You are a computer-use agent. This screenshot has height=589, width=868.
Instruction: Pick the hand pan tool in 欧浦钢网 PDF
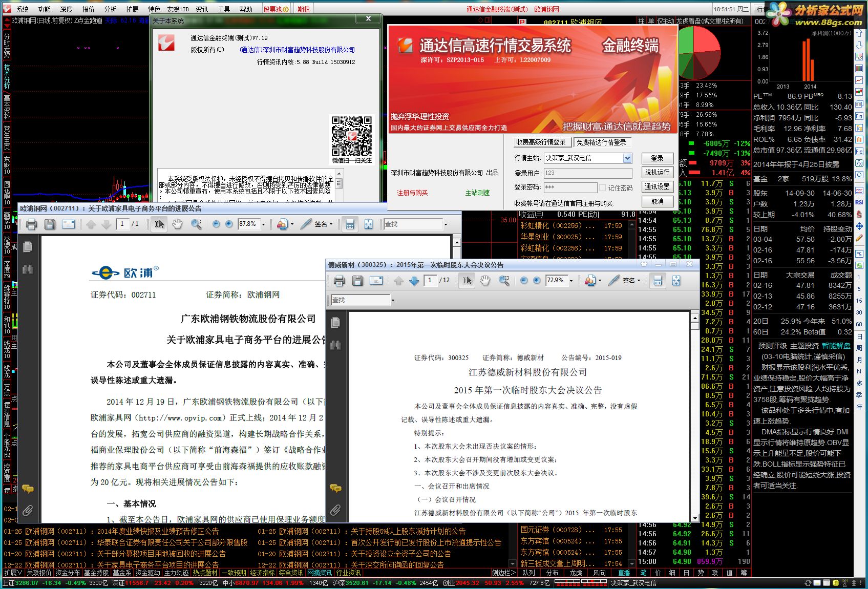(x=177, y=224)
